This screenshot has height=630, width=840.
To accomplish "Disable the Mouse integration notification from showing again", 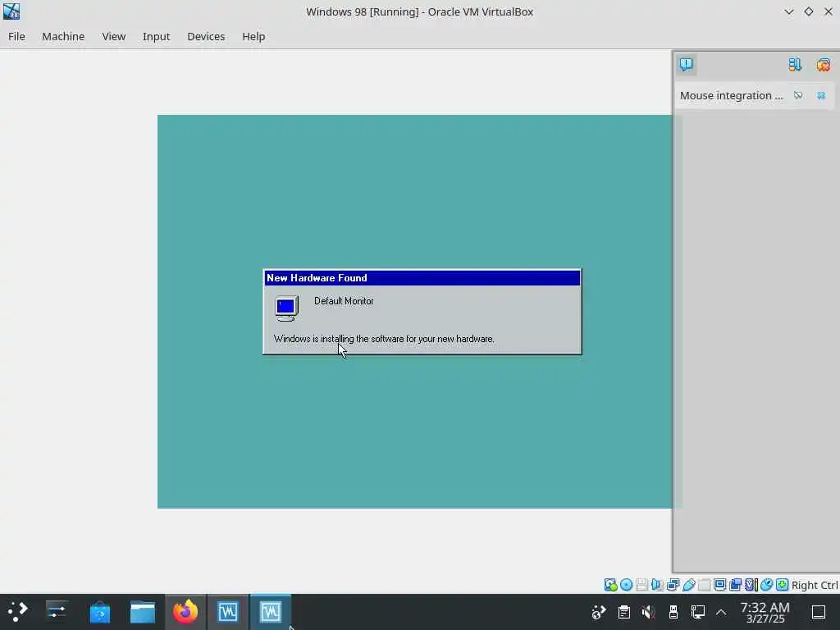I will coord(798,95).
